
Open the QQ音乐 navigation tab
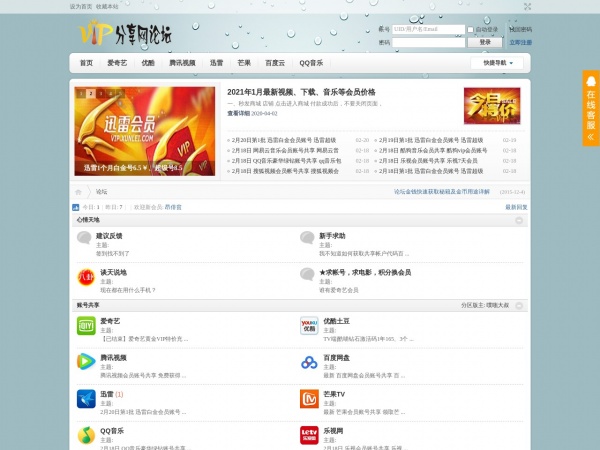tap(311, 63)
